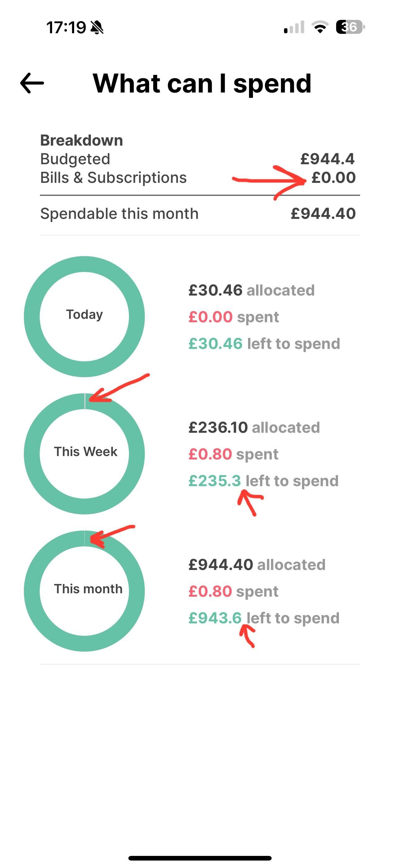
Task: Tap the Spendable this month total £944.40
Action: click(x=323, y=214)
